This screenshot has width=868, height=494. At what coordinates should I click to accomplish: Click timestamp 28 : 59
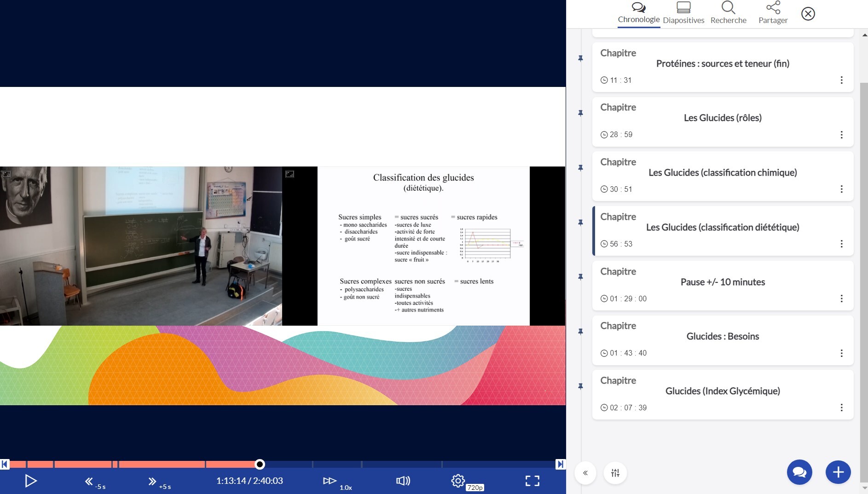[621, 135]
